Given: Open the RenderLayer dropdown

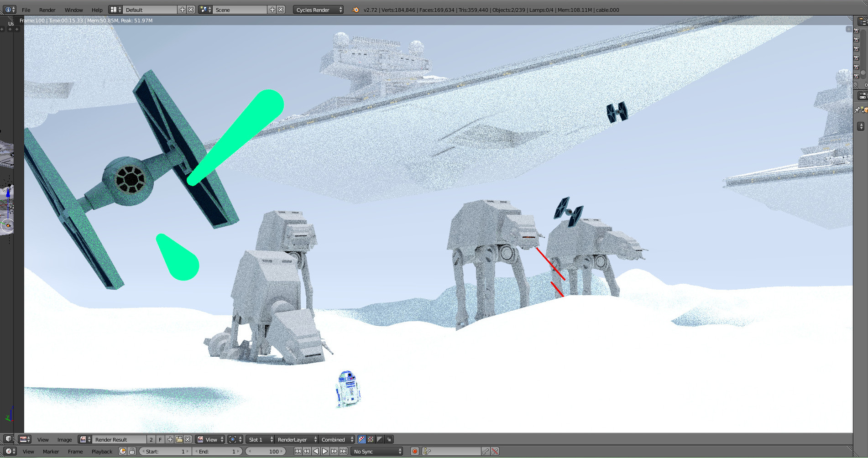Looking at the screenshot, I should pyautogui.click(x=296, y=439).
